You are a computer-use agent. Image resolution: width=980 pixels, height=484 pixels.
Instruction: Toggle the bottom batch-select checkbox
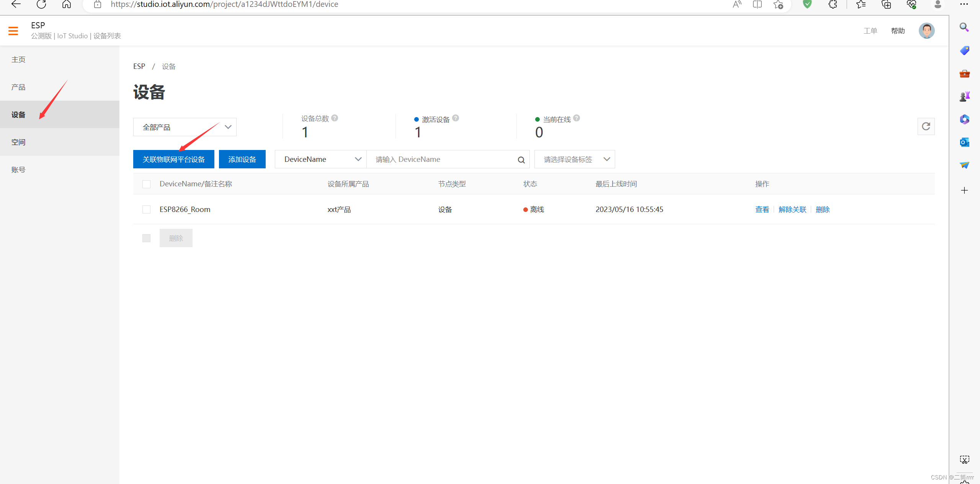(146, 238)
